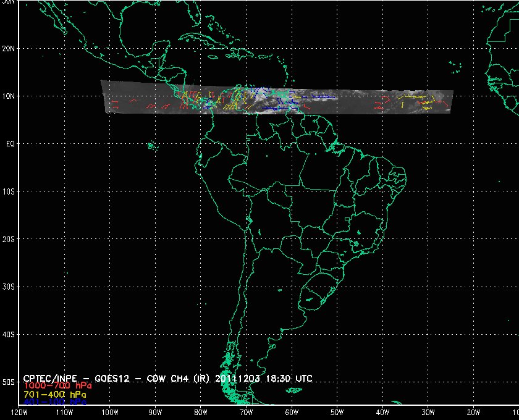The height and width of the screenshot is (420, 519).
Task: Click the 60W longitude label
Action: pos(292,413)
